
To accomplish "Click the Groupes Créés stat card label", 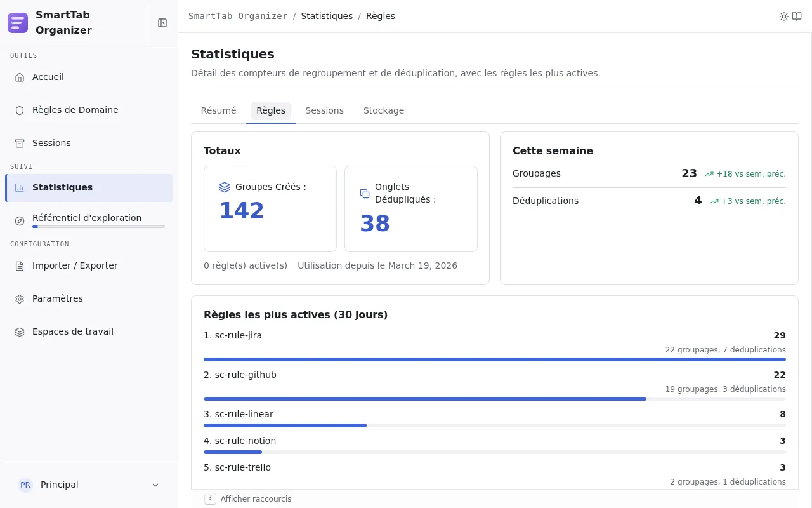I will pyautogui.click(x=271, y=187).
